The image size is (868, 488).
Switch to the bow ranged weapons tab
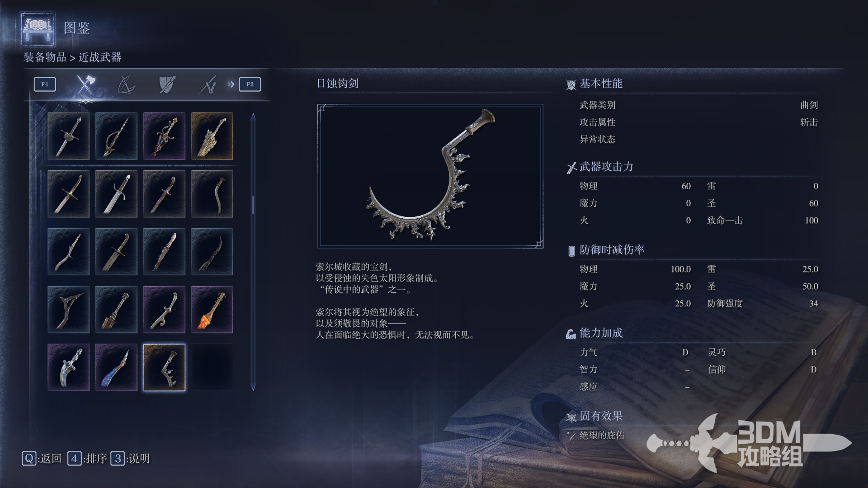[x=126, y=84]
